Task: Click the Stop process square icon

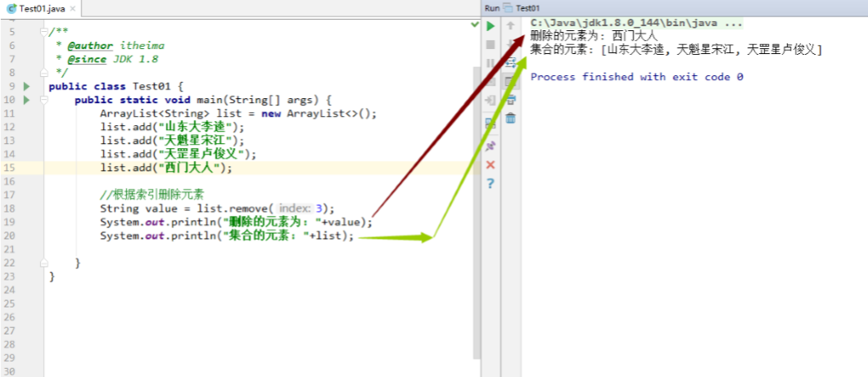Action: 491,44
